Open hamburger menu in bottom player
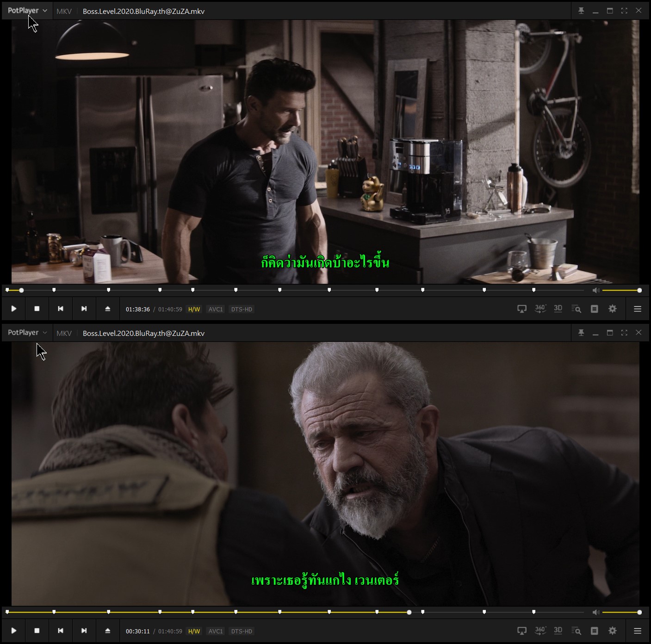Viewport: 651px width, 644px height. pos(638,631)
